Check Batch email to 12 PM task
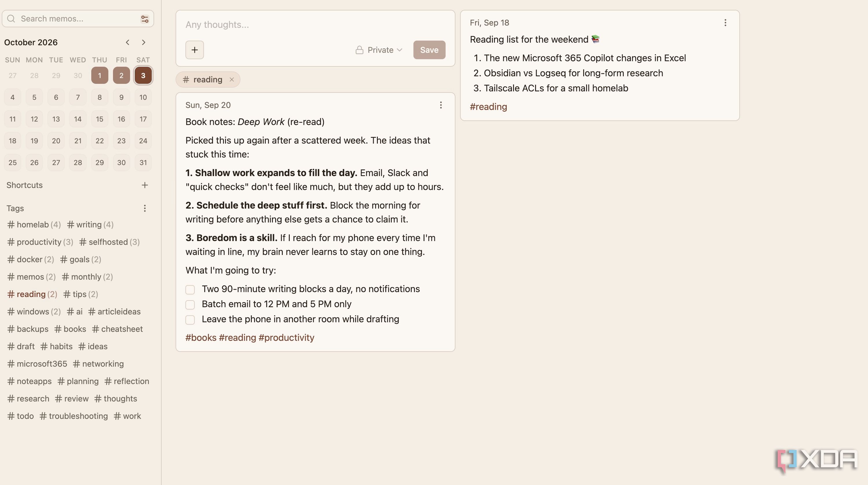 click(190, 305)
